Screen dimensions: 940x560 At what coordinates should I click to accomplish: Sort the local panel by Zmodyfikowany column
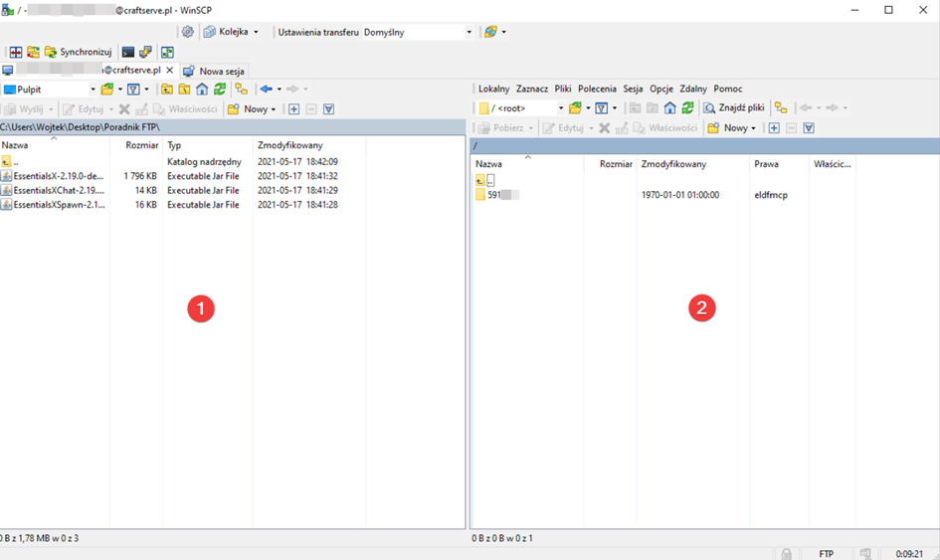(289, 145)
